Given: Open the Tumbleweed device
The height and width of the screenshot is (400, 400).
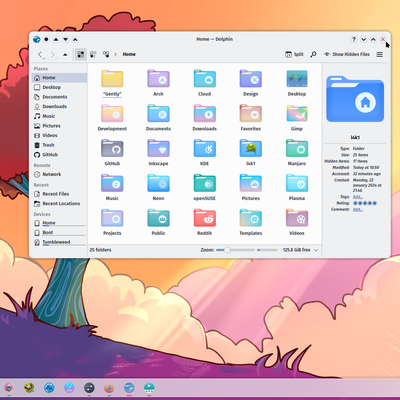Looking at the screenshot, I should pos(59,242).
